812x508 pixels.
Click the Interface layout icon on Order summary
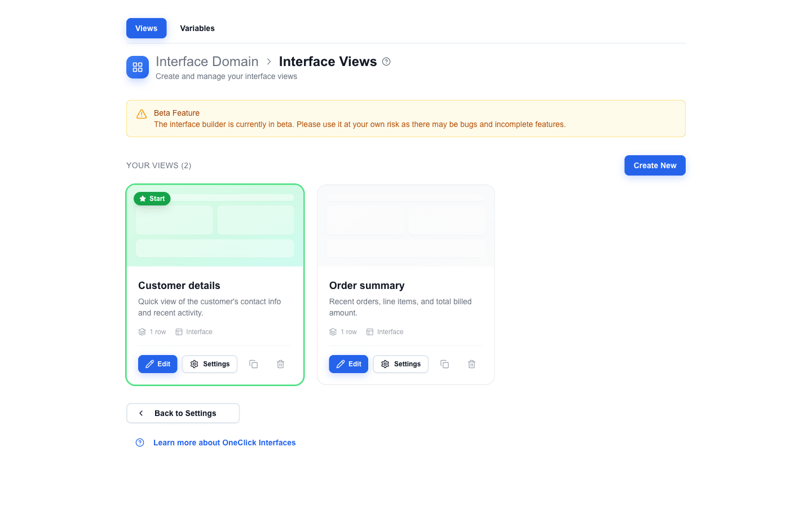[x=370, y=332]
